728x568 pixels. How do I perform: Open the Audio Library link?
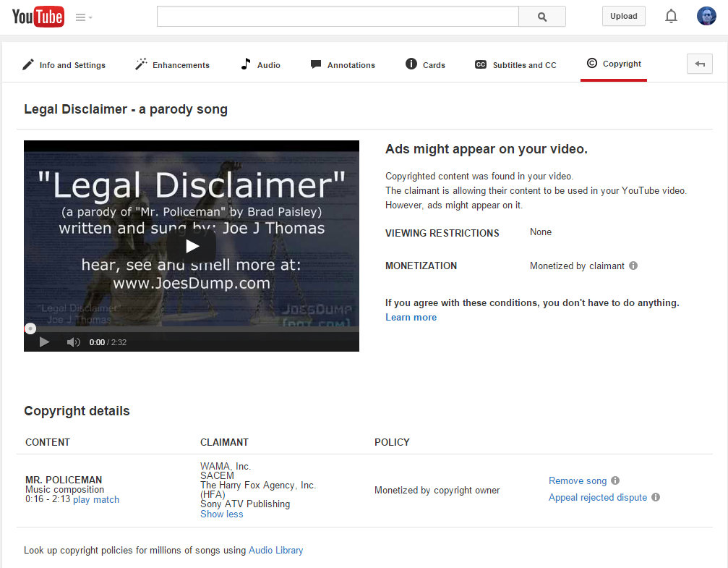pos(275,551)
